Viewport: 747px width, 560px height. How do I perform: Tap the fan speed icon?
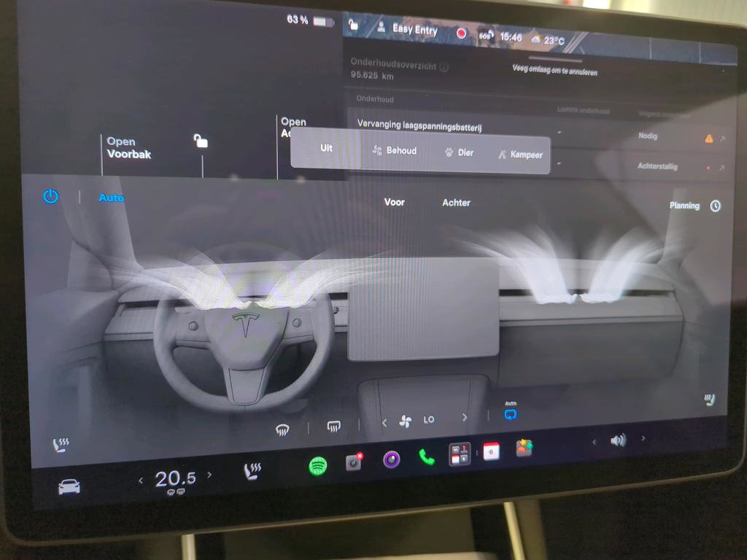406,421
